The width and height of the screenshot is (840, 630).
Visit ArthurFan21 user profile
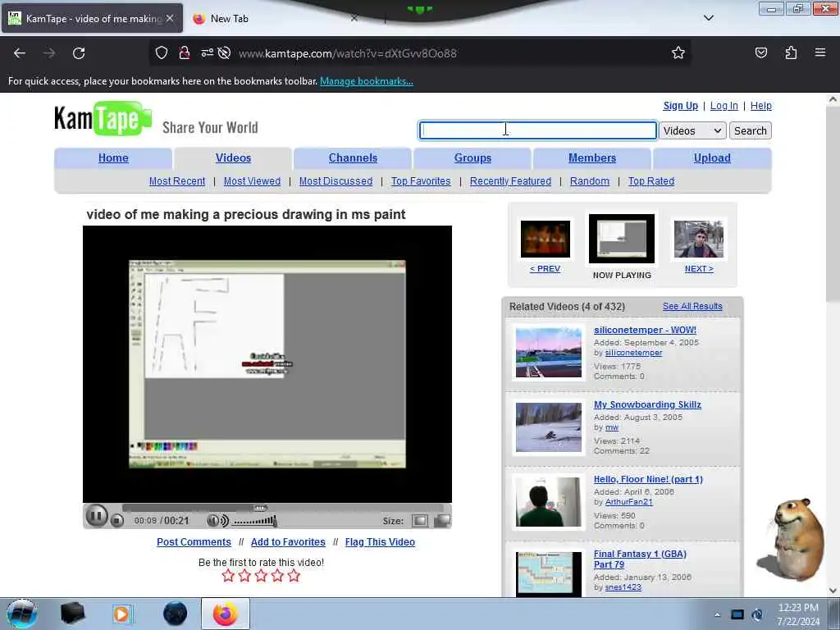point(628,502)
